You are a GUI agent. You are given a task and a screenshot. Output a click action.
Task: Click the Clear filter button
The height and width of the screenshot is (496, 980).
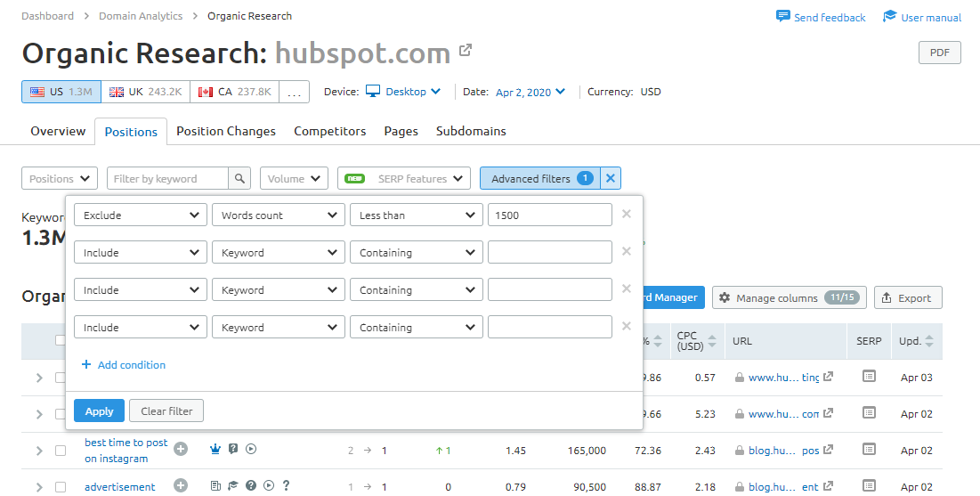[166, 411]
